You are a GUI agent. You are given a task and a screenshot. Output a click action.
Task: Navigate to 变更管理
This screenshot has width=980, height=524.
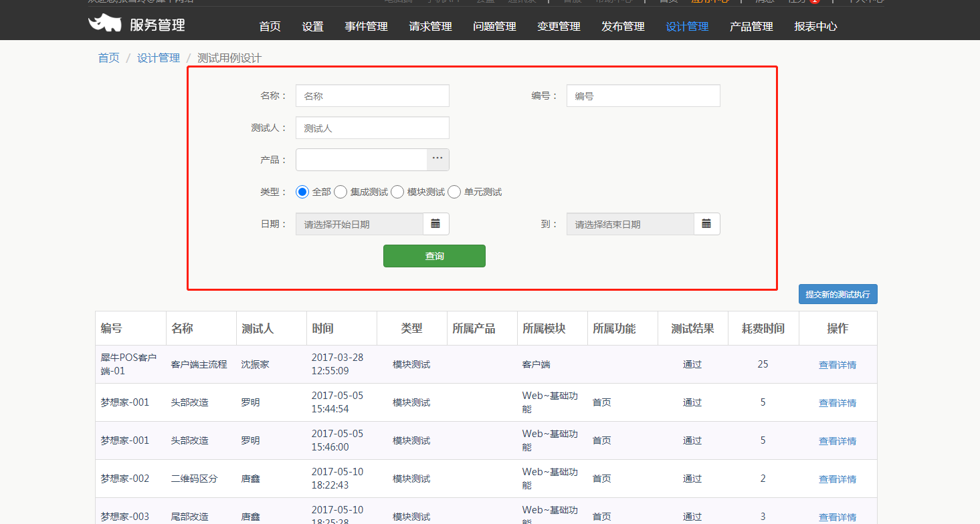click(x=559, y=27)
